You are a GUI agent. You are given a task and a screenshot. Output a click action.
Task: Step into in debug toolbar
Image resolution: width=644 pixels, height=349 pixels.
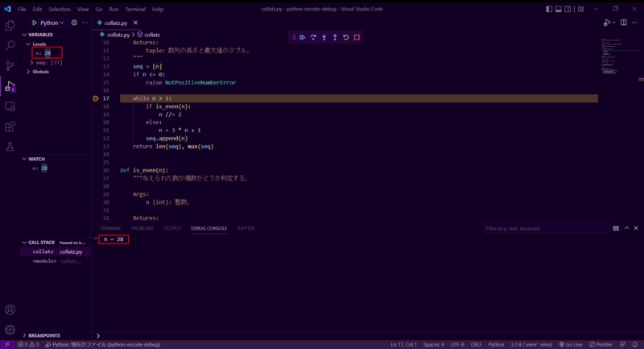pyautogui.click(x=324, y=37)
